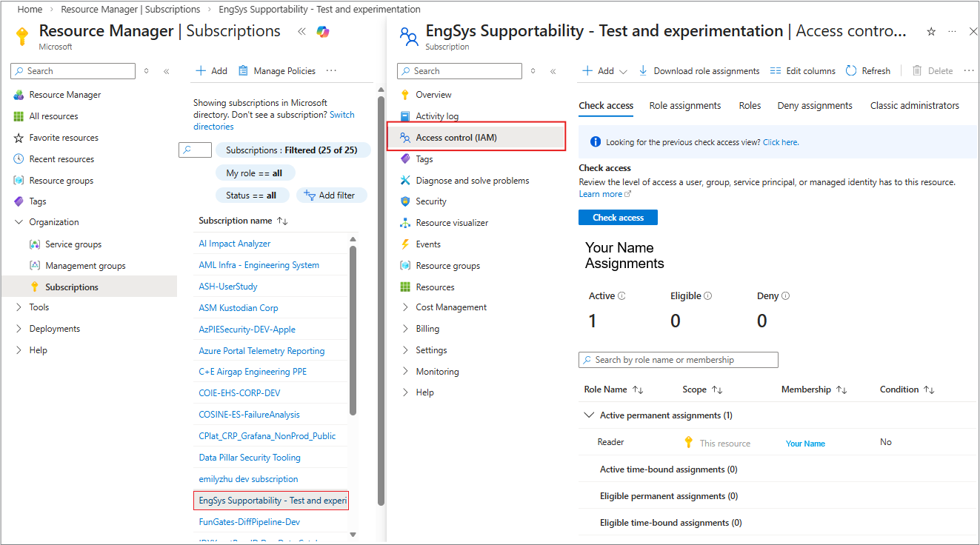
Task: Open the Resource visualizer menu item
Action: (x=452, y=223)
